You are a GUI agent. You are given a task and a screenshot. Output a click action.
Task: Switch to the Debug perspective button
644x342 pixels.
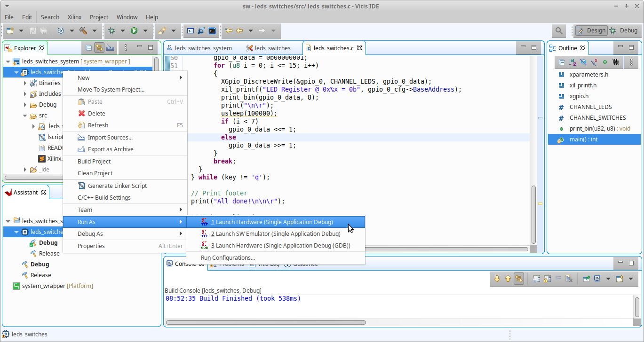pos(623,31)
